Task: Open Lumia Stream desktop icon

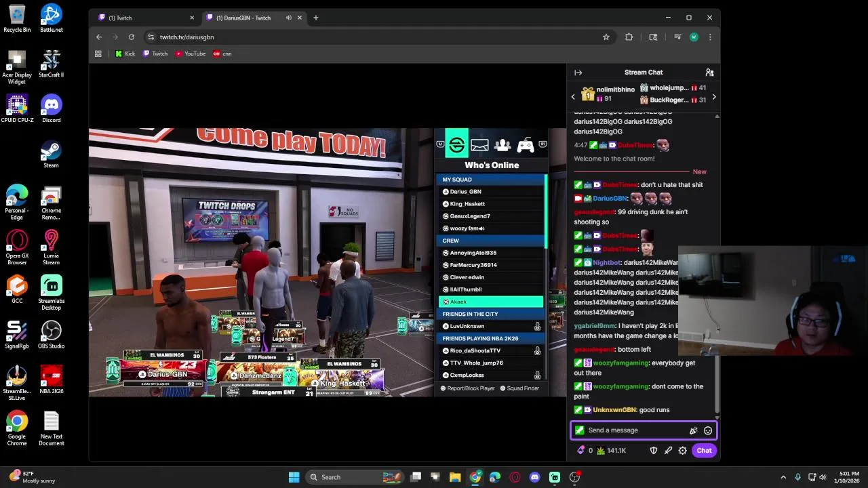Action: [51, 247]
